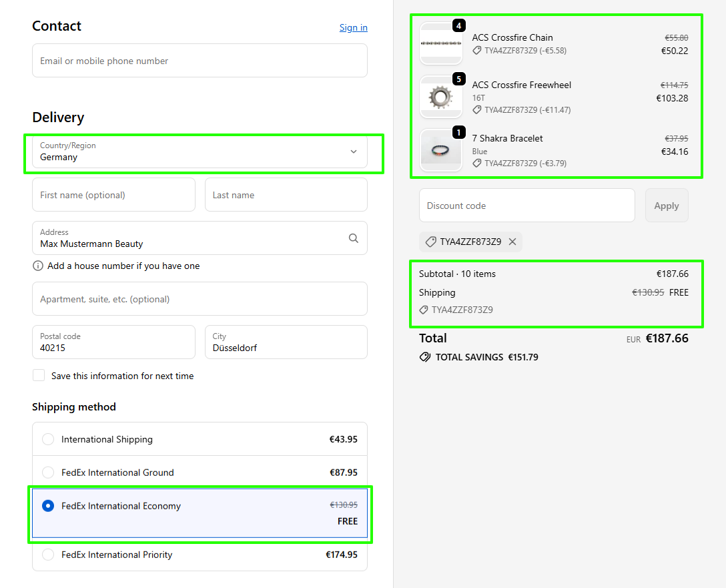Click the ACS Crossfire Chain product thumbnail
The height and width of the screenshot is (588, 726).
coord(440,43)
